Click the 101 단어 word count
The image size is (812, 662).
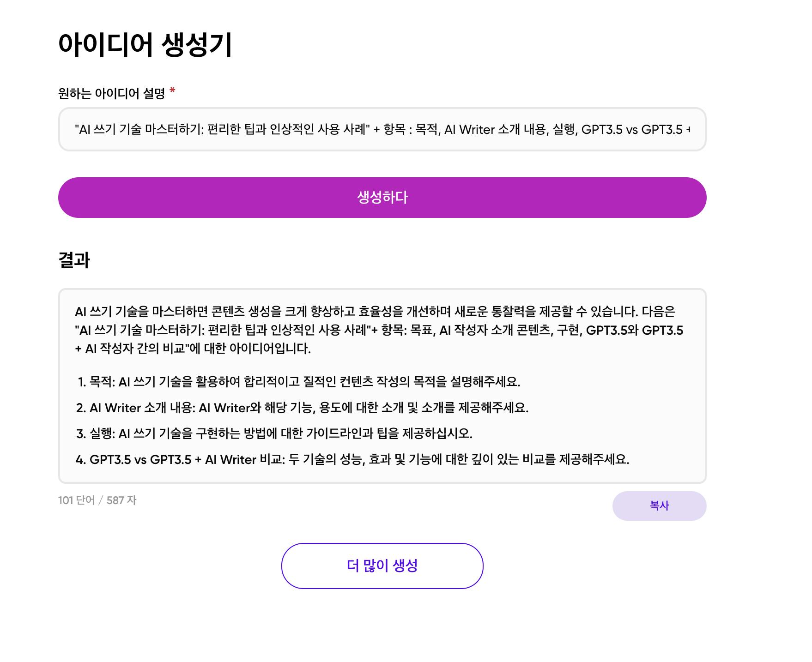tap(76, 500)
